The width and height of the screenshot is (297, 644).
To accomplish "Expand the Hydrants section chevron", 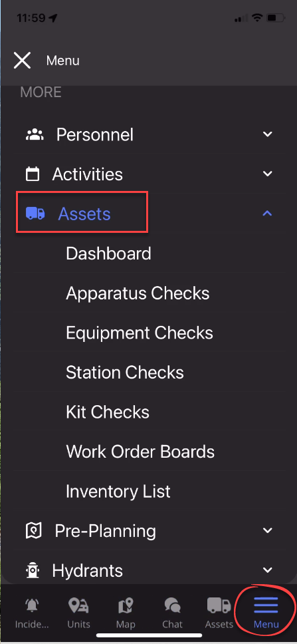I will point(268,570).
